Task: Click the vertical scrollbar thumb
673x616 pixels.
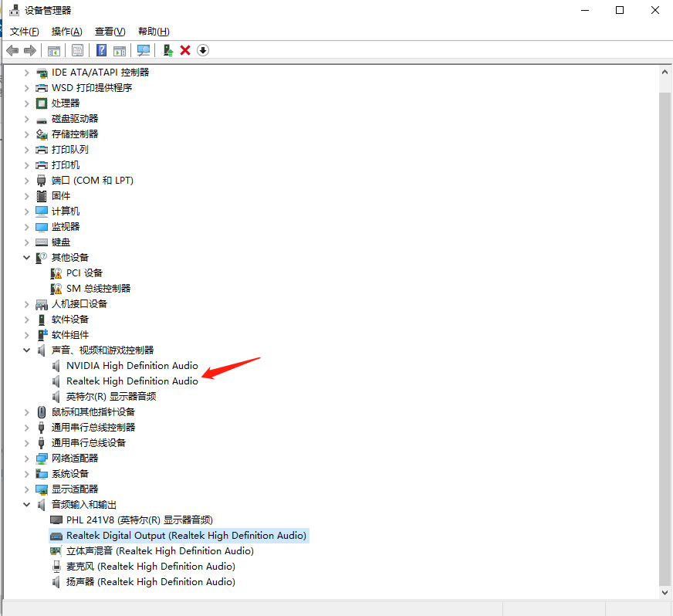Action: 665,338
